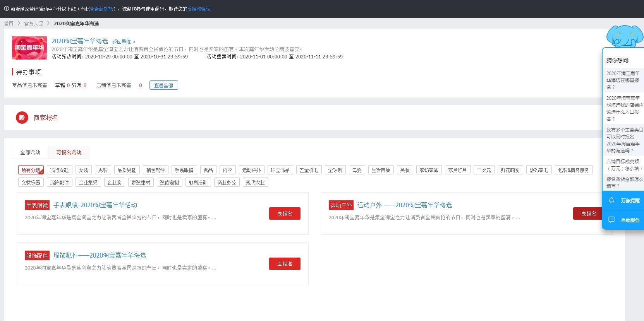644x321 pixels.
Task: Filter by 教育培训 category
Action: click(198, 183)
